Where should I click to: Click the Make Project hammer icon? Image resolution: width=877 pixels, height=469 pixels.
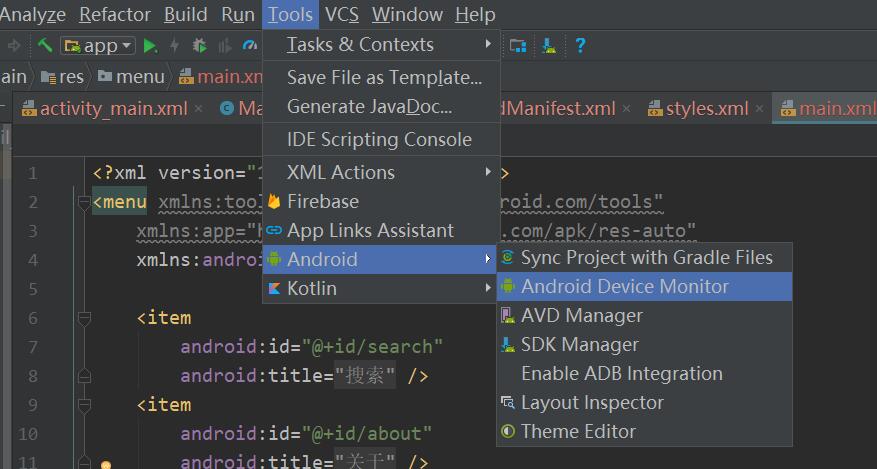click(44, 45)
